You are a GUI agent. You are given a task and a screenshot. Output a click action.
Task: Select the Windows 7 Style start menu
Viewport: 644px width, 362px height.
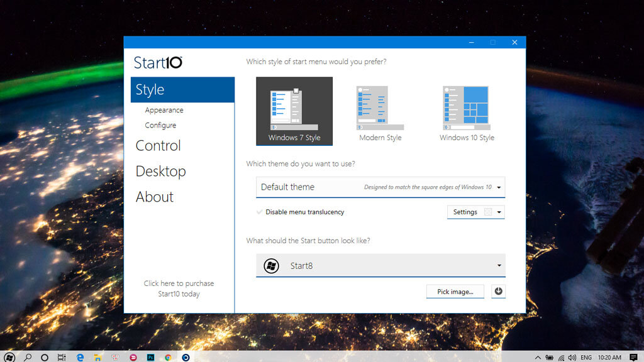pyautogui.click(x=294, y=111)
